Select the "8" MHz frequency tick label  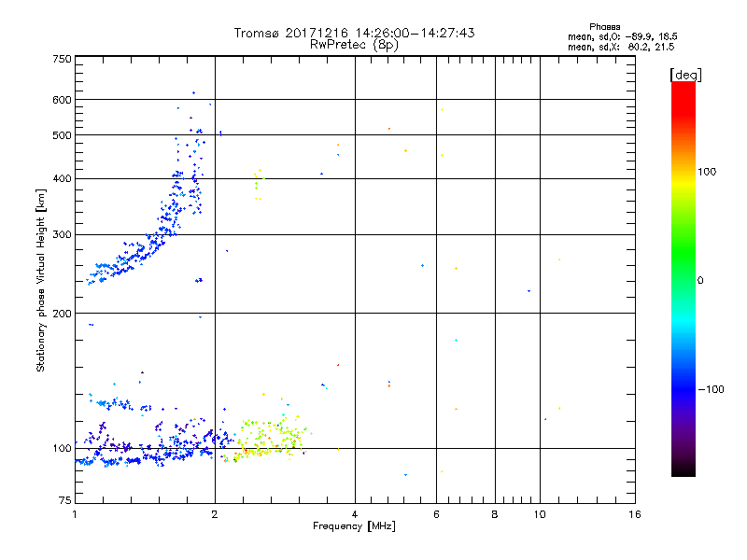coord(495,514)
